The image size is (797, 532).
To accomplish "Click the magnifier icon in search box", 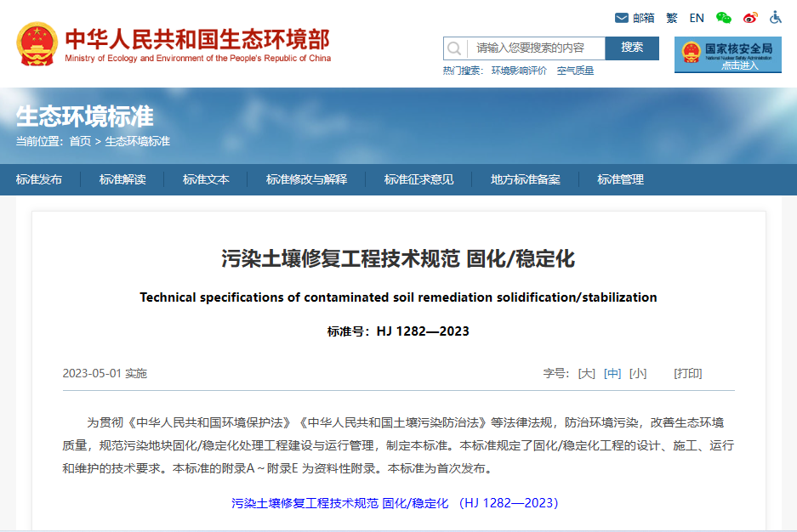I will click(x=455, y=48).
